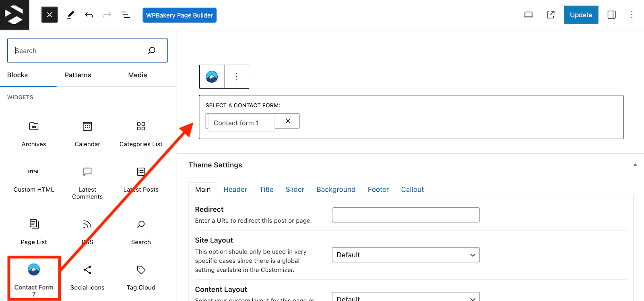Insert the Latest Posts block

141,180
